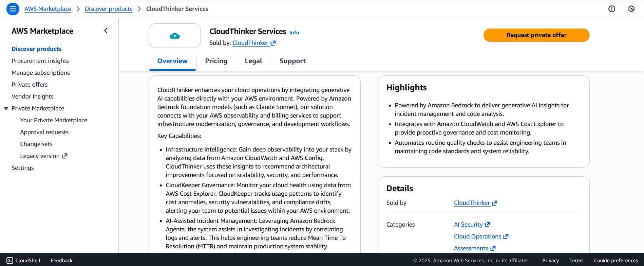The height and width of the screenshot is (266, 644).
Task: Open the Support tab
Action: pyautogui.click(x=292, y=61)
